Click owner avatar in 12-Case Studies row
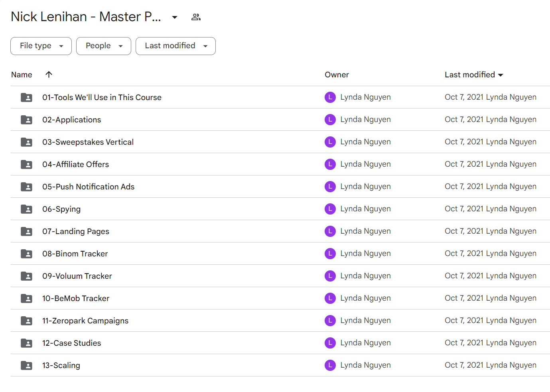This screenshot has width=550, height=392. coord(330,343)
